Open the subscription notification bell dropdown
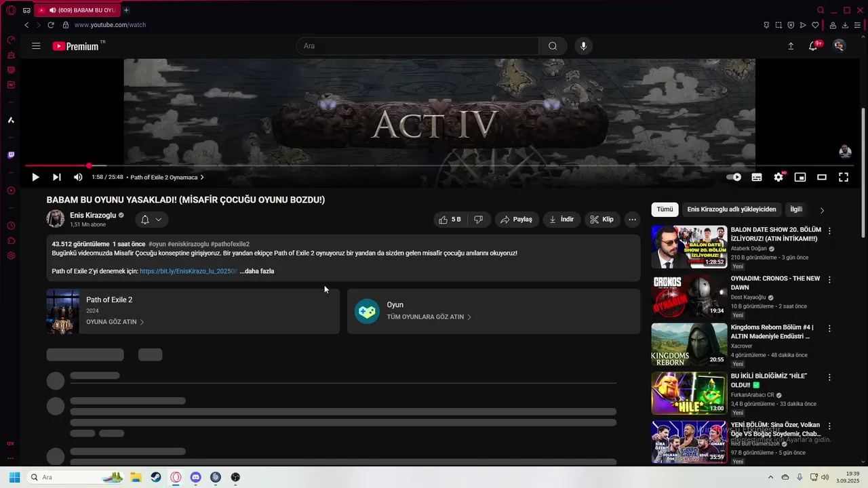 pyautogui.click(x=151, y=220)
